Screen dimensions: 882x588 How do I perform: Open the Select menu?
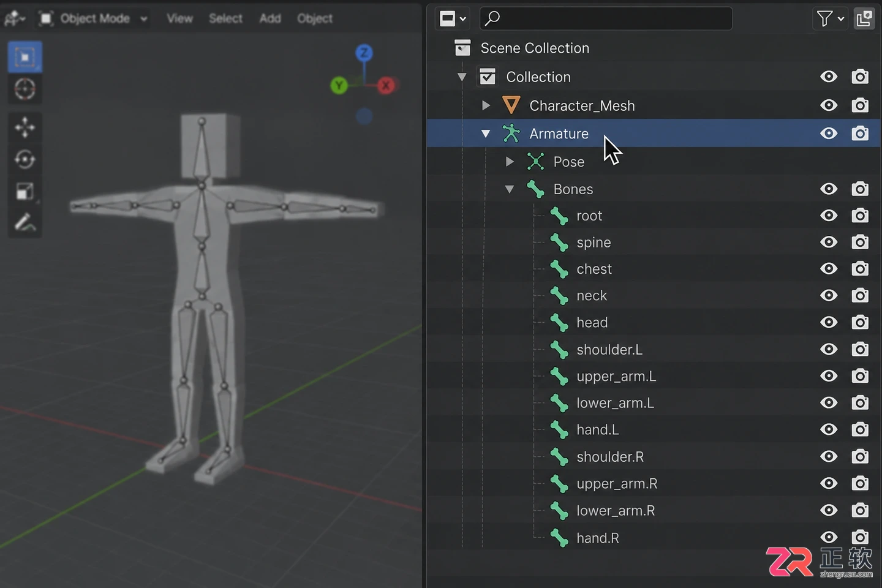pos(225,18)
